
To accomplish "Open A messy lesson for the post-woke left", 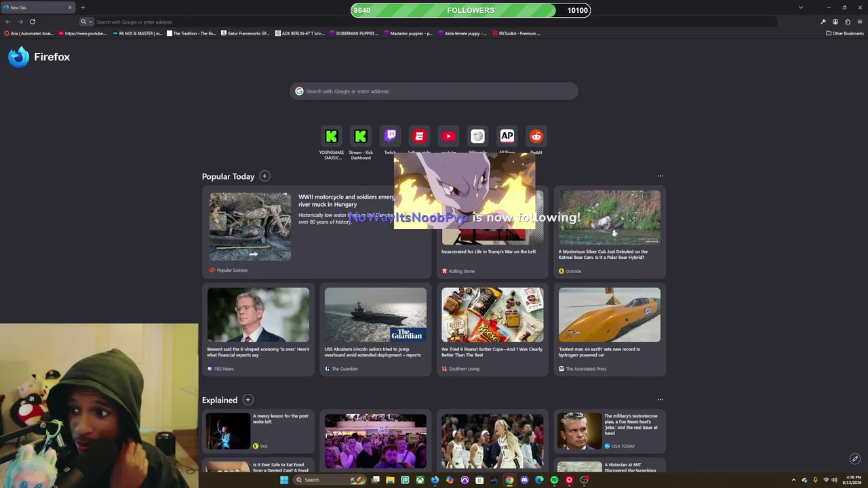I will [x=258, y=432].
